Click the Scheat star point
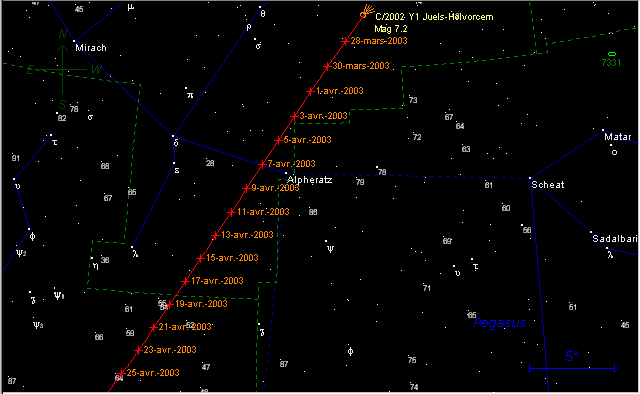640x394 pixels. tap(530, 178)
